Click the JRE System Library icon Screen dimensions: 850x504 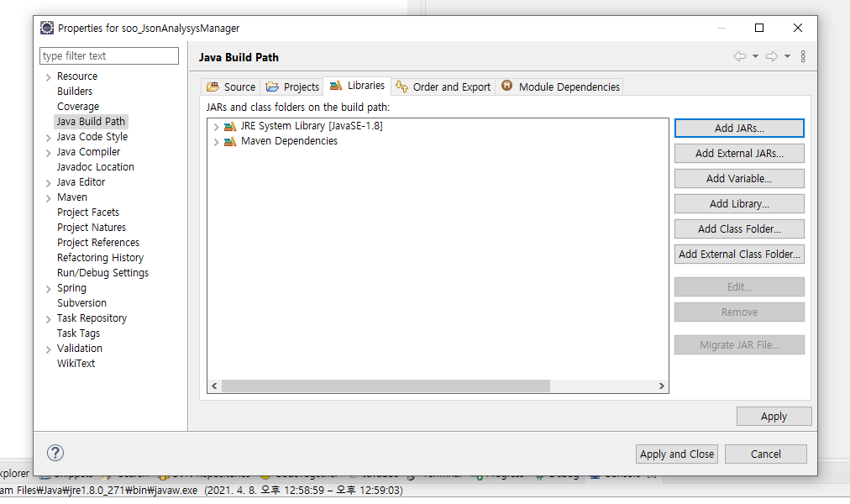[230, 126]
